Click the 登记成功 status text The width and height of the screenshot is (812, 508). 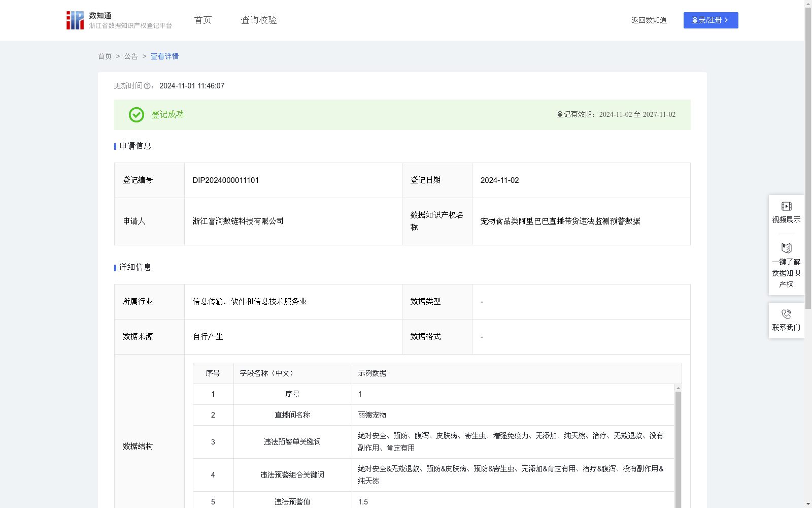pos(167,115)
